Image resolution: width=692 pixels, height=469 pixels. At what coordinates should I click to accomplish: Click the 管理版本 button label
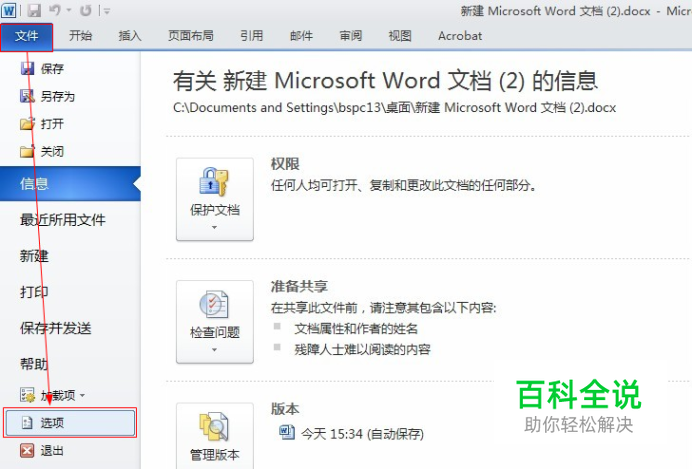click(215, 455)
